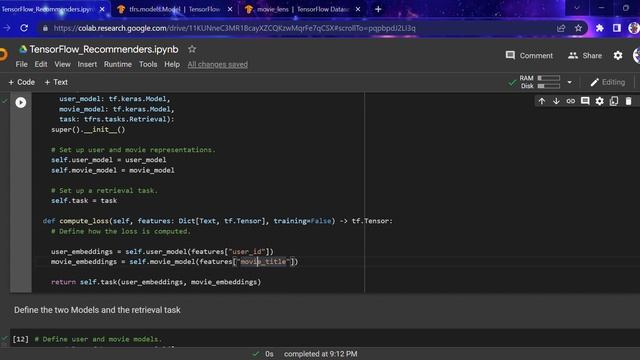Rename notebook title TensorFlow_Recommenders.ipynb

[x=104, y=49]
